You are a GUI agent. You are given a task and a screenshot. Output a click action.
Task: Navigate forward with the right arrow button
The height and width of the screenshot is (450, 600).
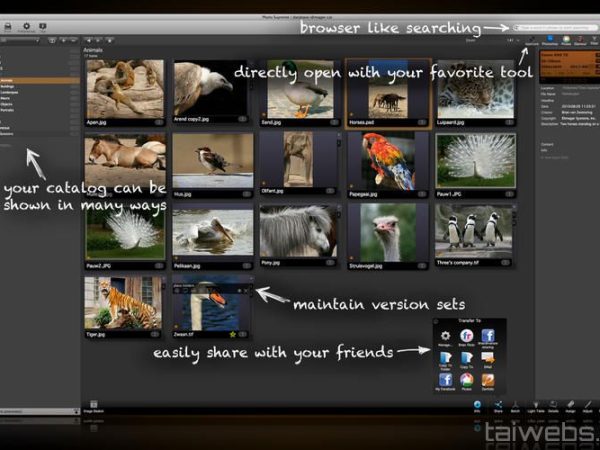point(99,40)
